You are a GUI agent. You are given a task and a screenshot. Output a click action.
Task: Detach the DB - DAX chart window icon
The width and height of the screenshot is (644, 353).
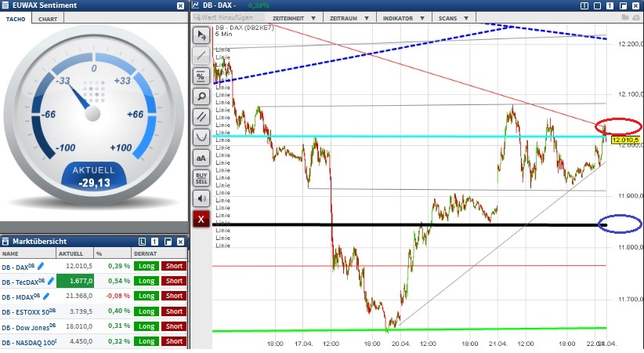623,5
